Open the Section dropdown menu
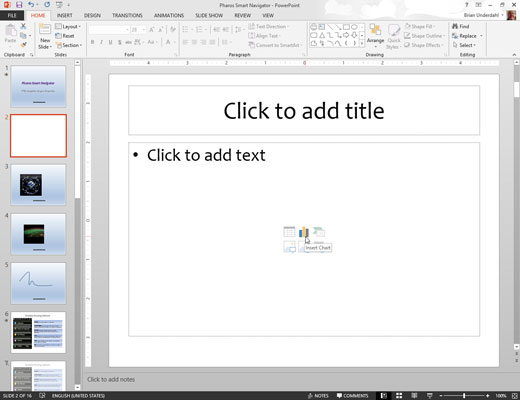 tap(69, 45)
